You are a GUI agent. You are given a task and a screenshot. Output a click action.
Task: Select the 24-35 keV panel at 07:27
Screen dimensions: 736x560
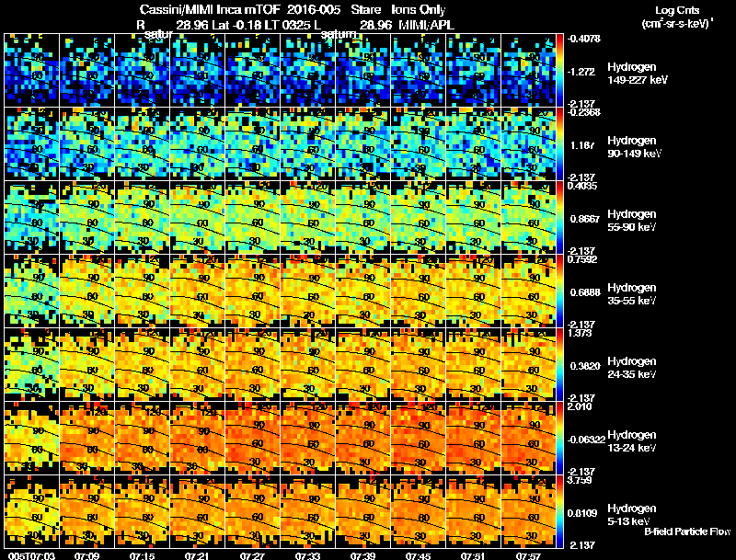click(x=252, y=365)
